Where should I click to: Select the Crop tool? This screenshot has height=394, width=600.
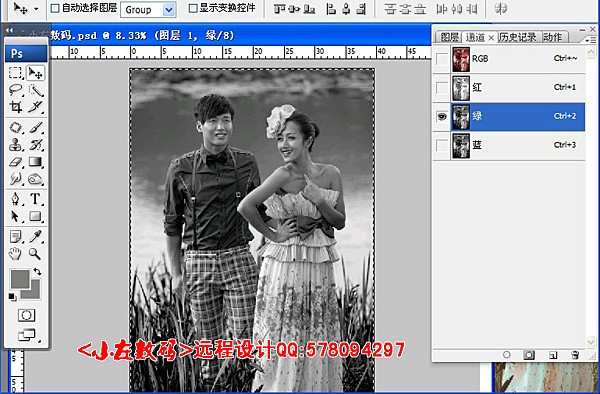point(15,107)
